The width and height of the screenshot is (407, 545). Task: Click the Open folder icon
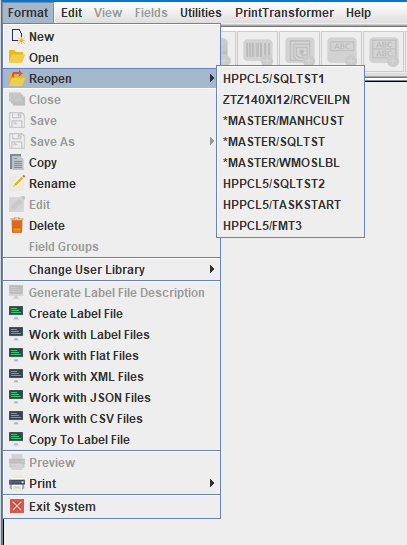pyautogui.click(x=17, y=57)
